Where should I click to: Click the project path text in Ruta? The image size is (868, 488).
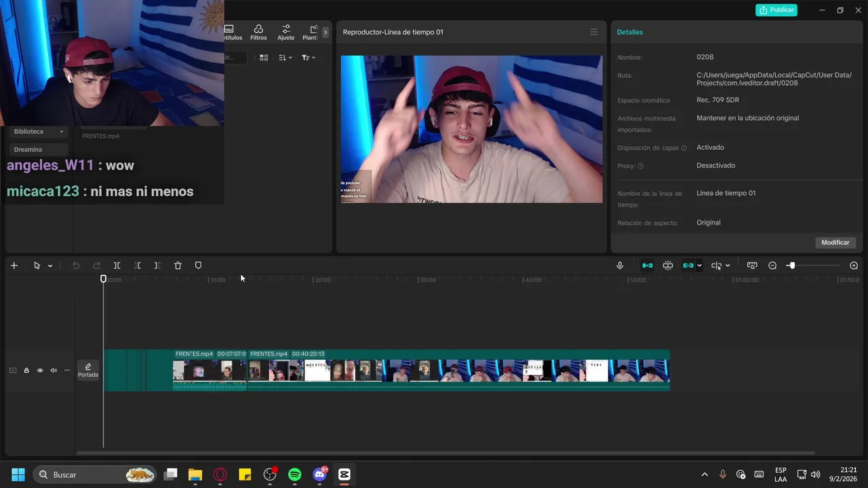(x=774, y=79)
